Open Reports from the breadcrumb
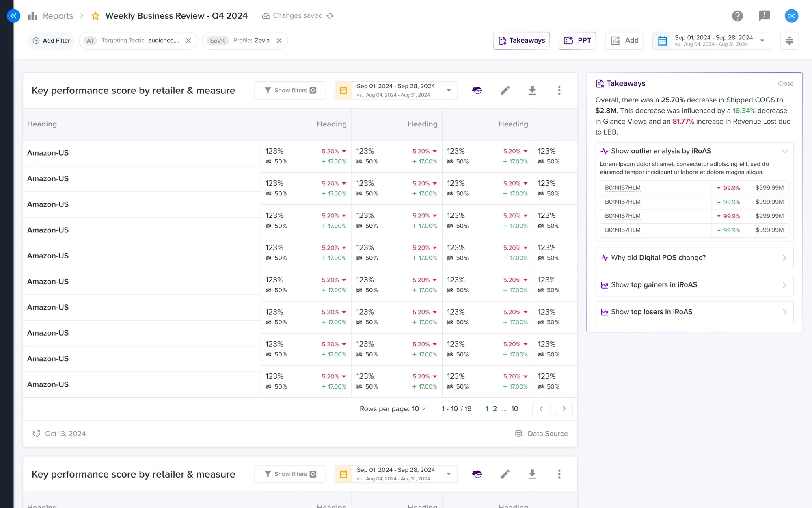 coord(58,16)
